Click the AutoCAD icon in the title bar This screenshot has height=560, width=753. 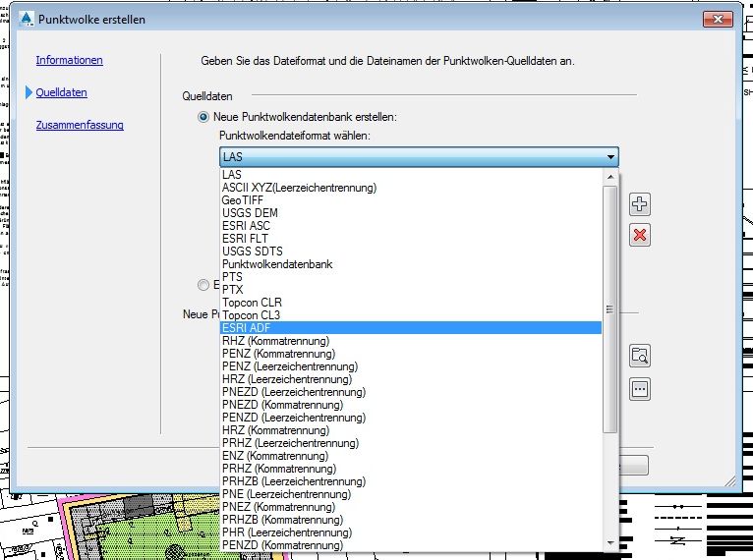[x=27, y=20]
